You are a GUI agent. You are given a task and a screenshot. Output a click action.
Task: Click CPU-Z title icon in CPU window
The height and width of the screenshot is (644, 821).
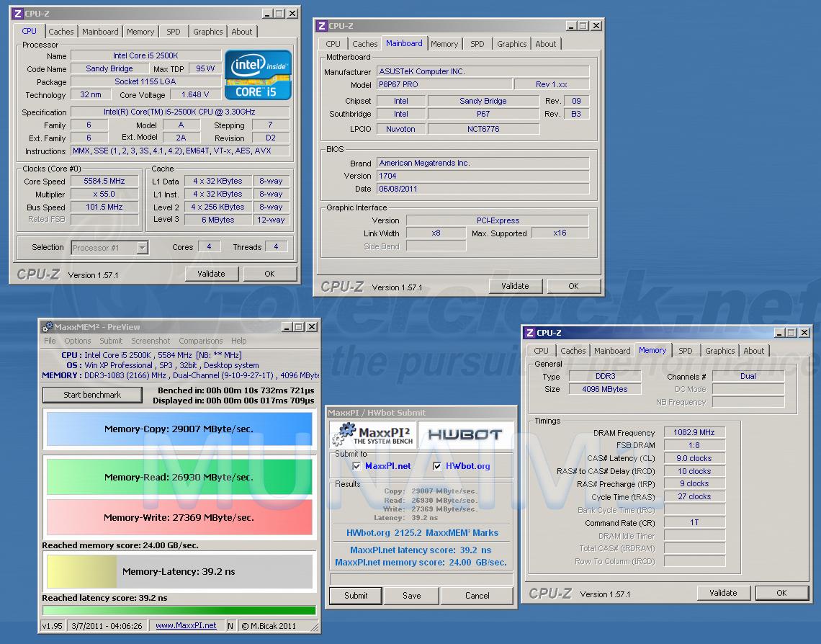click(x=17, y=14)
